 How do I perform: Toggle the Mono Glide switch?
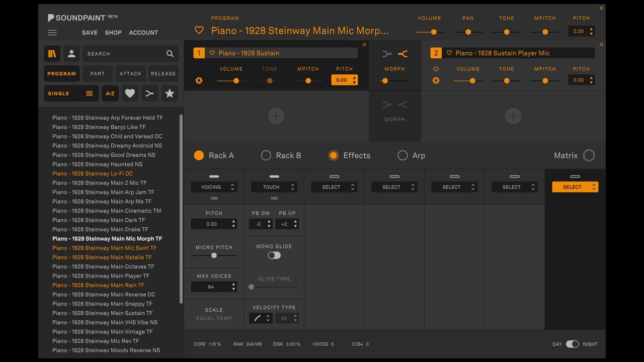point(274,255)
